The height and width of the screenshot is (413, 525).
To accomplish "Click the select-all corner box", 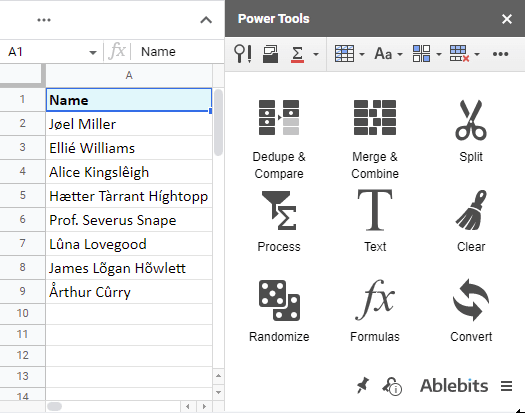I will (x=22, y=75).
